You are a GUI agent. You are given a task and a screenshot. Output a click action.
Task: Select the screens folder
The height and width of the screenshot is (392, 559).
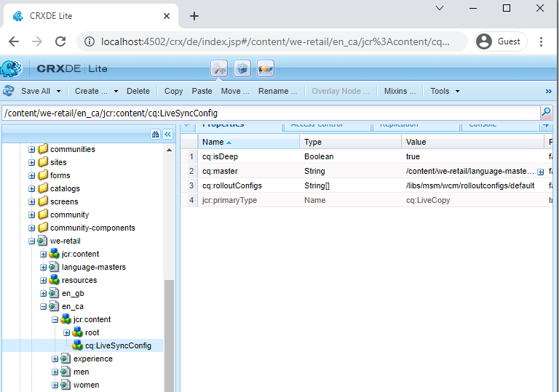[64, 201]
